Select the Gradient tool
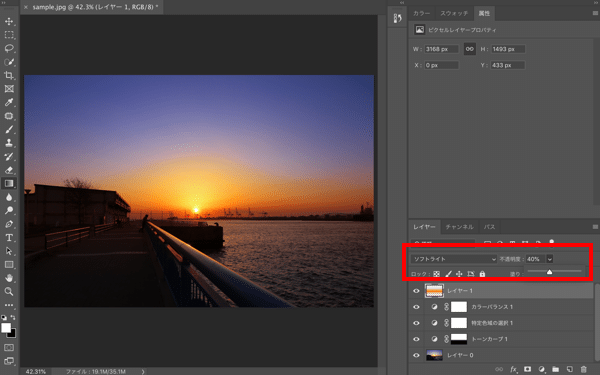 9,183
